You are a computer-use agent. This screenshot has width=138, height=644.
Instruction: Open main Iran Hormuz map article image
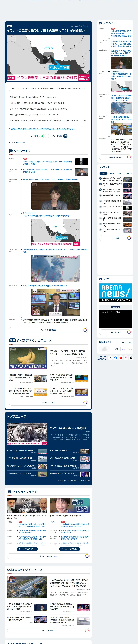[x=48, y=58]
